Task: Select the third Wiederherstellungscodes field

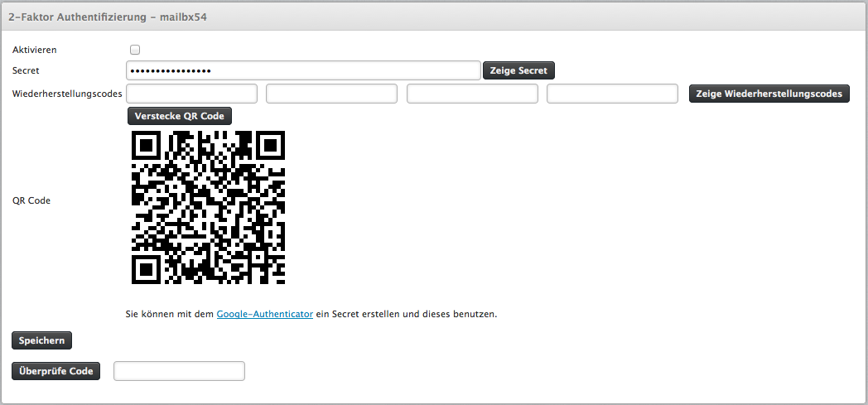Action: point(472,94)
